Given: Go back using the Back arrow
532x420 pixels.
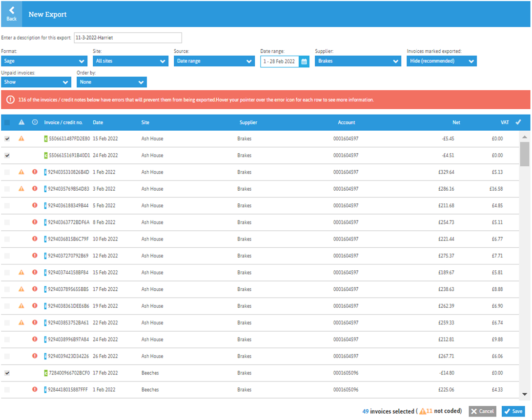Looking at the screenshot, I should click(12, 14).
